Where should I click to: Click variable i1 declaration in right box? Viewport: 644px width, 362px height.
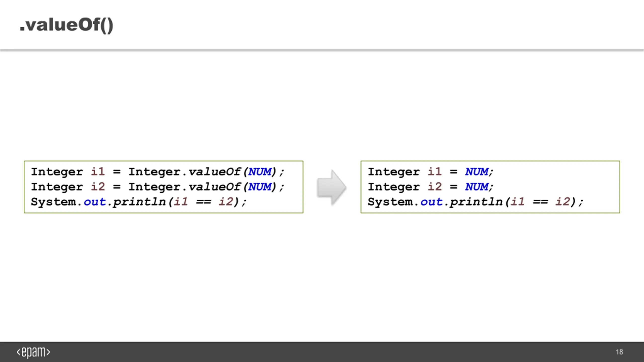[434, 172]
